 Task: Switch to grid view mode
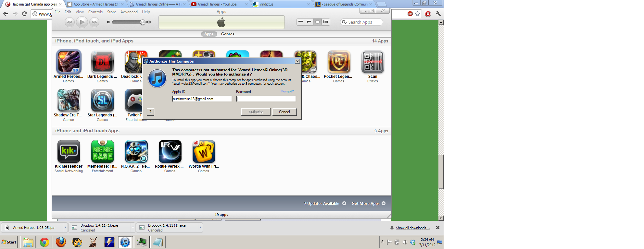coord(317,22)
